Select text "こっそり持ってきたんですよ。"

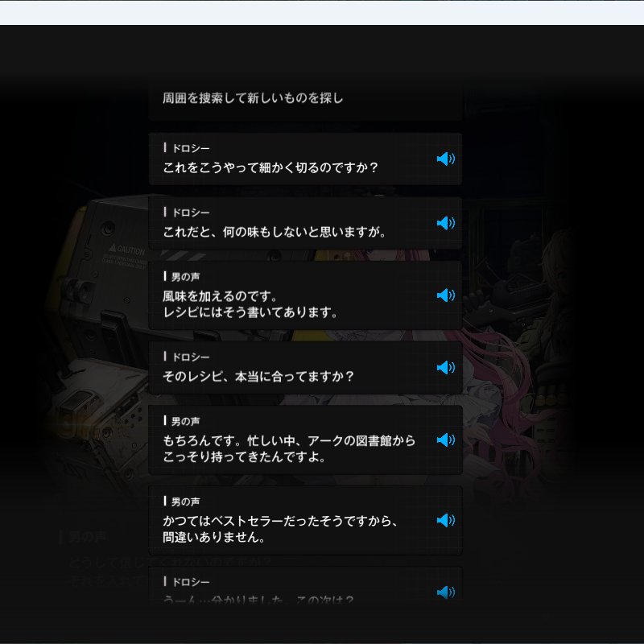pyautogui.click(x=245, y=456)
